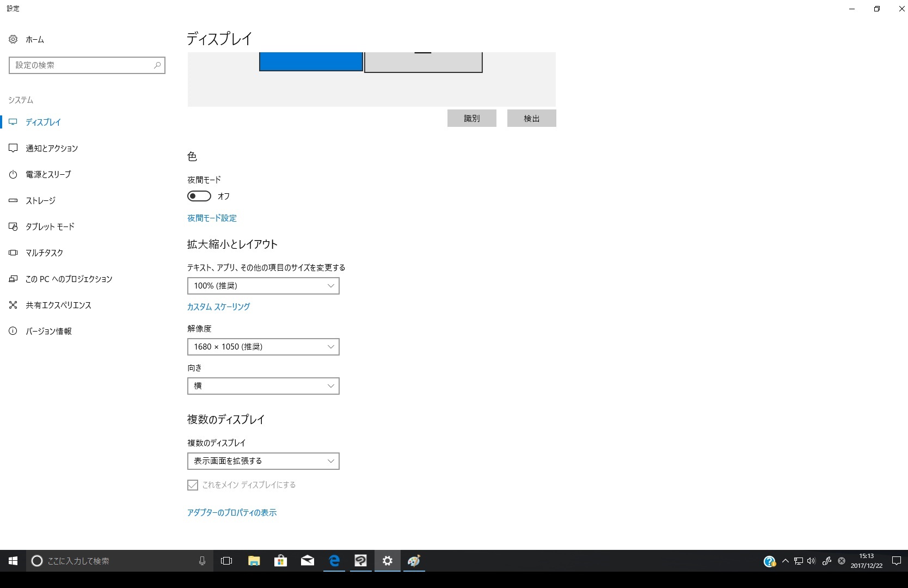Open the swirl-icon app beside Edge

pyautogui.click(x=360, y=561)
